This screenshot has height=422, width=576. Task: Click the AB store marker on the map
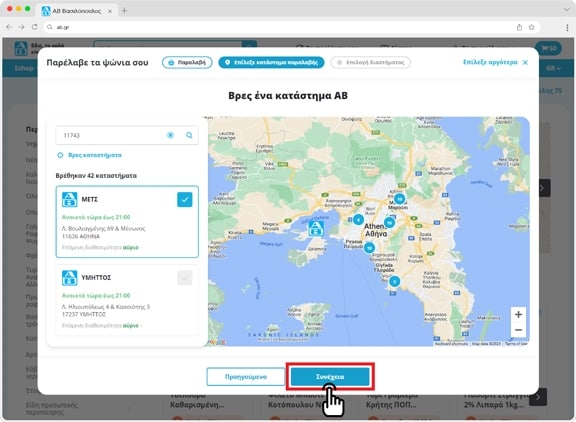pyautogui.click(x=316, y=228)
